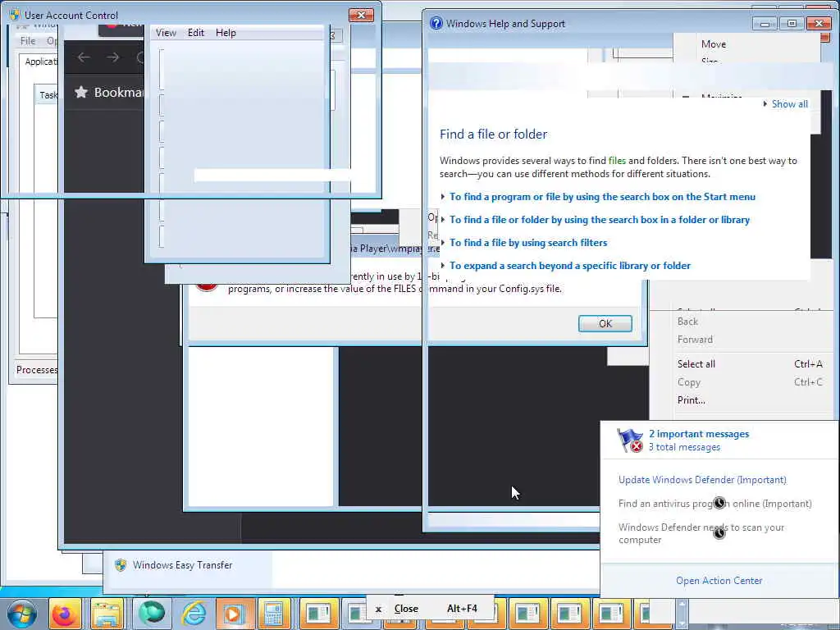
Task: Open Calculator from the taskbar
Action: [274, 614]
